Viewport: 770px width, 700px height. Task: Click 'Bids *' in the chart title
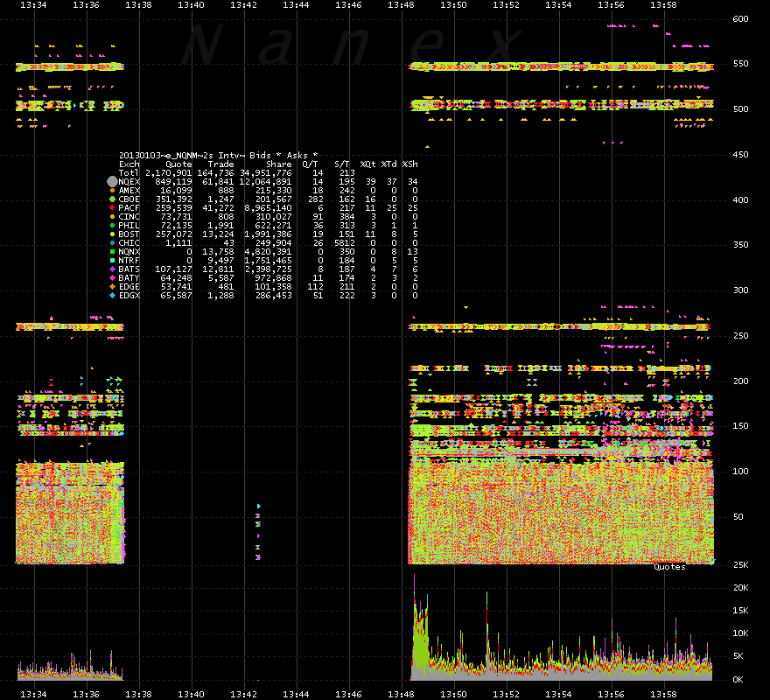click(265, 156)
